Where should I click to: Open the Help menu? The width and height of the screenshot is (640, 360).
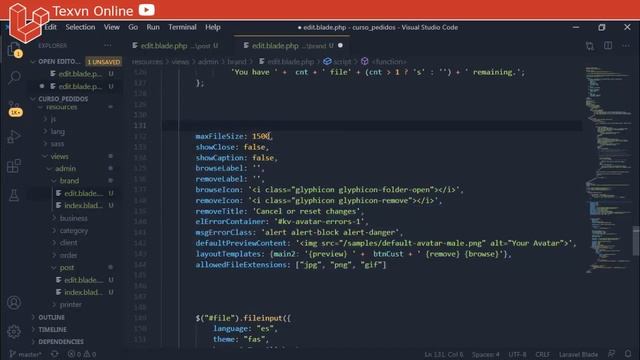(213, 27)
